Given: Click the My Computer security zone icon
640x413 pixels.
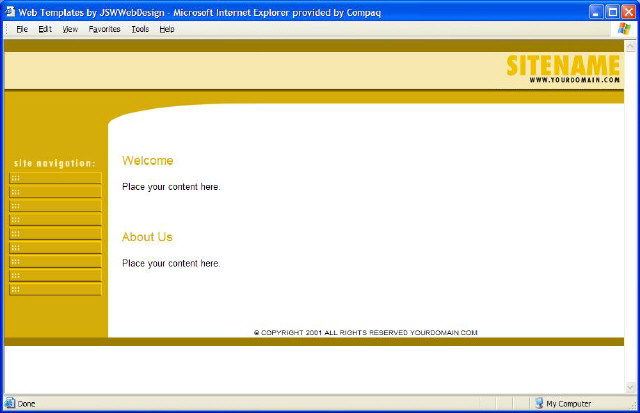Looking at the screenshot, I should 538,403.
